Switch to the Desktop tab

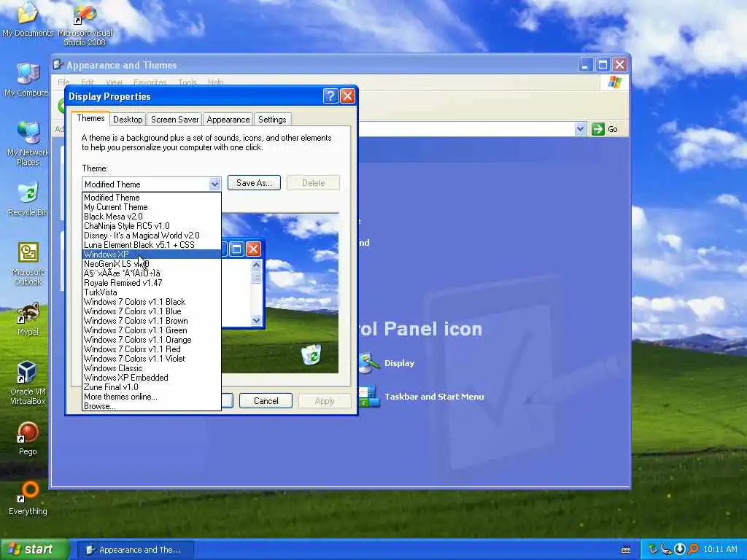[x=128, y=120]
